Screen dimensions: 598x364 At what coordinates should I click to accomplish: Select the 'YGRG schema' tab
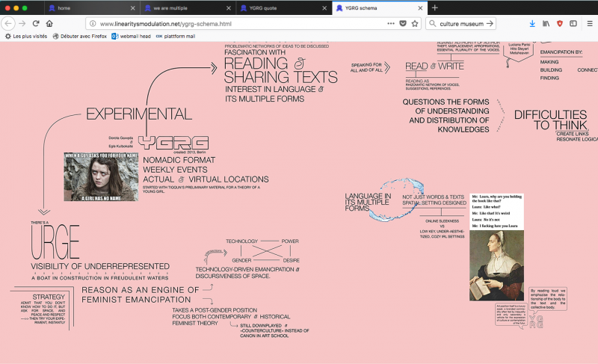pos(380,8)
